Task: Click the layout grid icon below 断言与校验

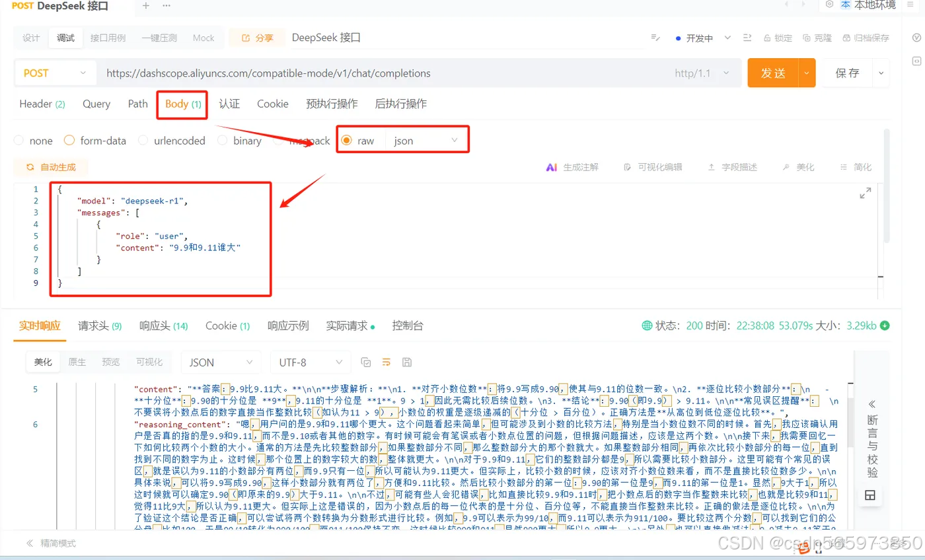Action: coord(870,495)
